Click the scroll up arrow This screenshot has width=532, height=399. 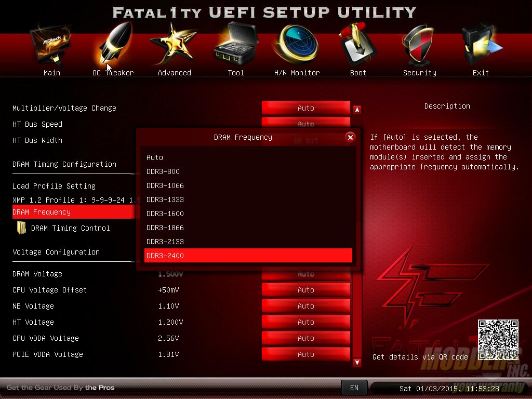(x=357, y=110)
